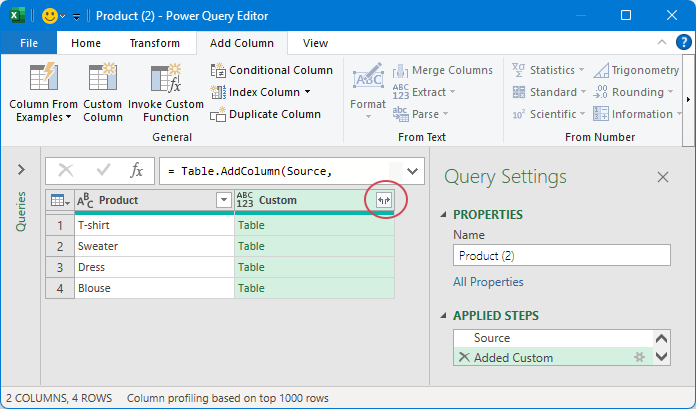Delete the Added Custom step

click(x=463, y=358)
